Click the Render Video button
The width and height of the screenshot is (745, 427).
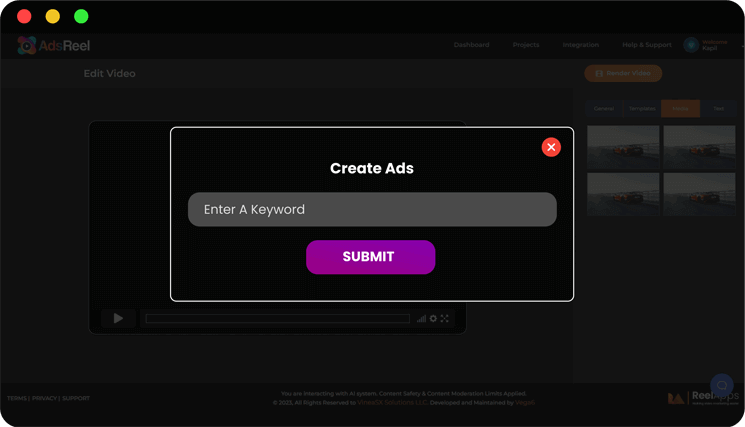[x=623, y=73]
